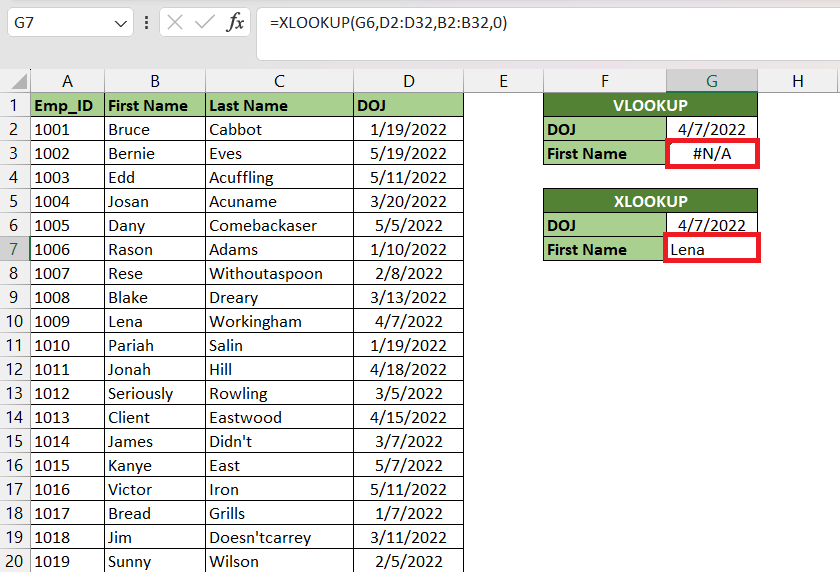The image size is (840, 572).
Task: Select cell containing Doesn'tcarrey
Action: 279,537
